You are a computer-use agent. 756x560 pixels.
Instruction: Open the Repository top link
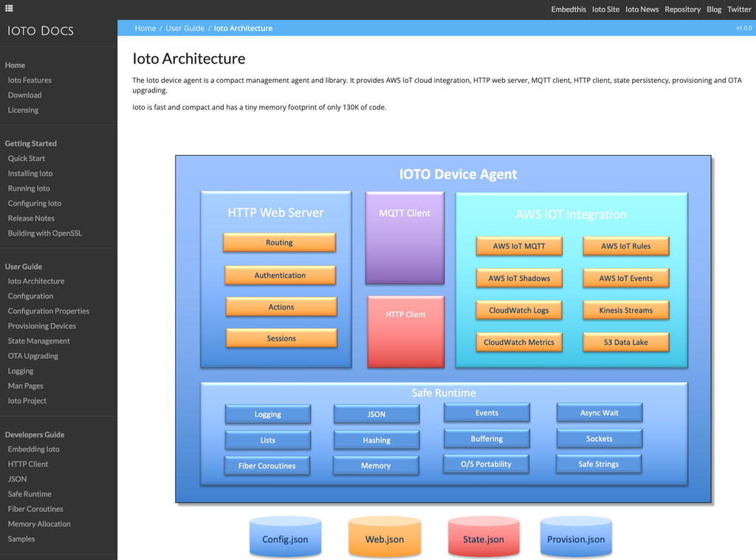[x=682, y=9]
